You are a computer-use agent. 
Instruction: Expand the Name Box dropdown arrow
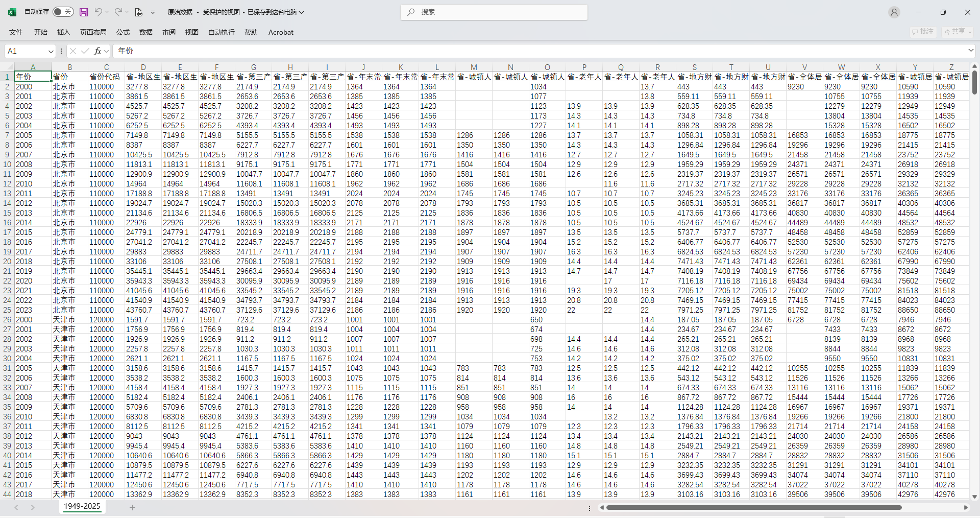(51, 51)
